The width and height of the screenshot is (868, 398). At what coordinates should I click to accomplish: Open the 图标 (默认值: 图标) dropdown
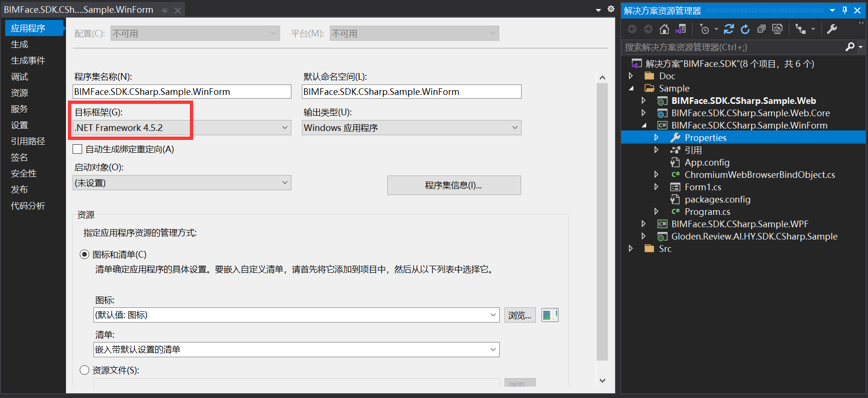pos(297,315)
